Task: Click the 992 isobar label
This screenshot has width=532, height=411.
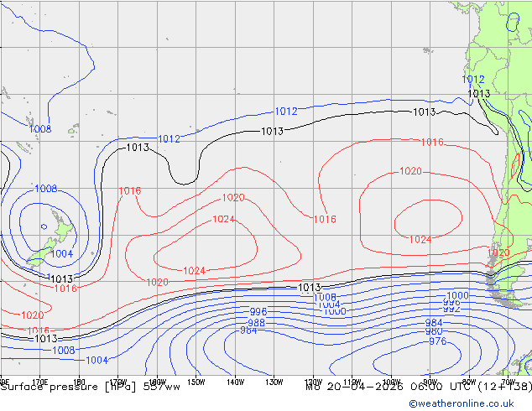Action: coord(451,310)
